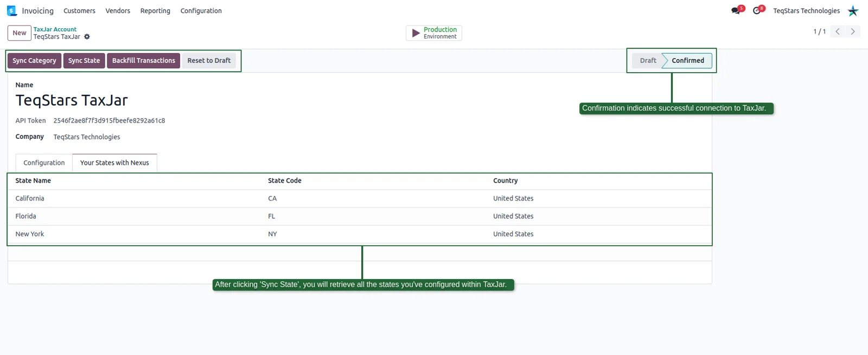Go to previous record arrow
This screenshot has height=355, width=868.
click(x=838, y=31)
